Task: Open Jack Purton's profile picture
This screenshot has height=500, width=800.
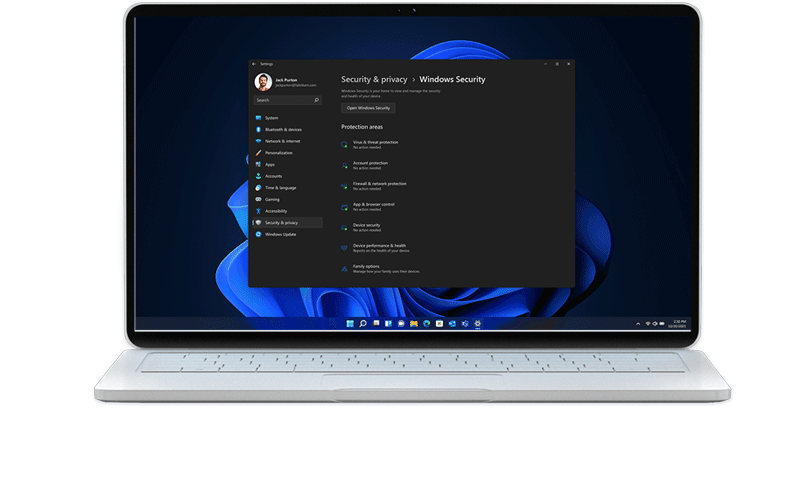Action: coord(263,82)
